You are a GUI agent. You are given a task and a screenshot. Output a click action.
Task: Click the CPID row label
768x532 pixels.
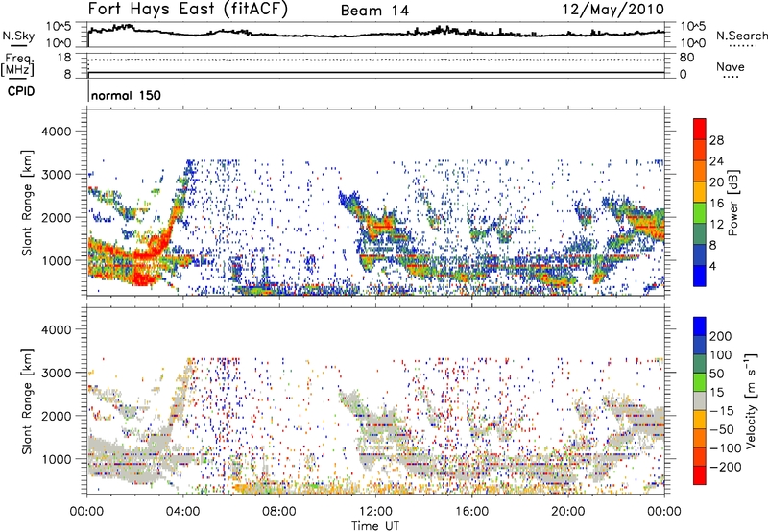pyautogui.click(x=21, y=91)
